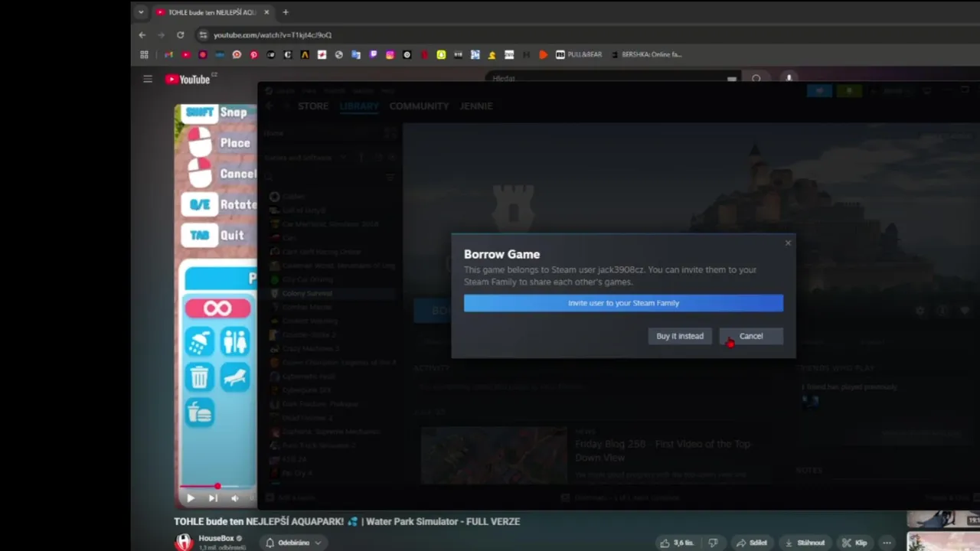Click 'Sdílet' share button
Screen dimensions: 980x551
[752, 543]
